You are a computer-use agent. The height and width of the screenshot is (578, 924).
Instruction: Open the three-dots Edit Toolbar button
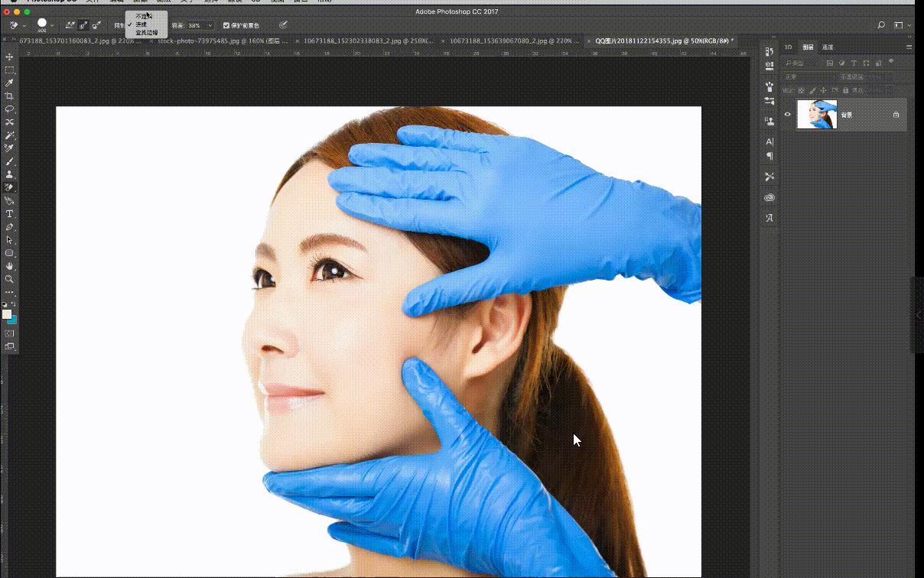click(10, 292)
